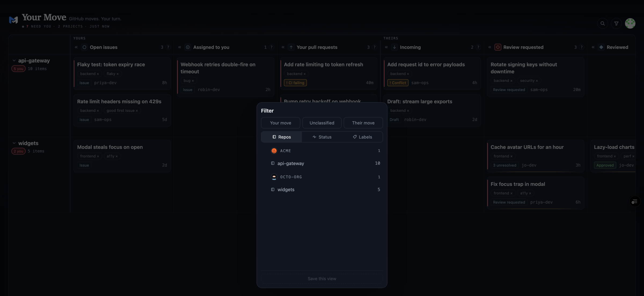
Task: Click the ACME organization avatar icon
Action: (274, 151)
